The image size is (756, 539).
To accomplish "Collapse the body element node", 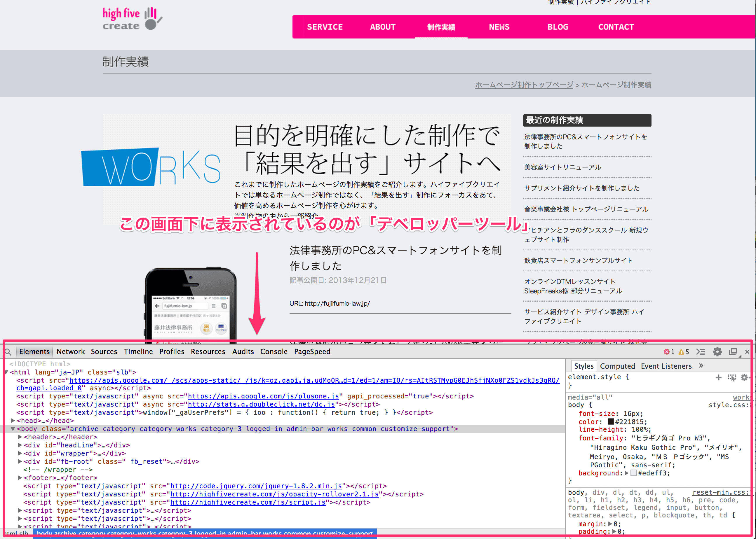I will tap(13, 429).
